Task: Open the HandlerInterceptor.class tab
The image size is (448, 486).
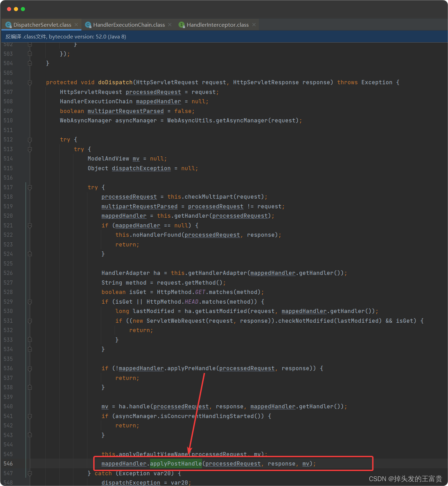Action: point(218,25)
